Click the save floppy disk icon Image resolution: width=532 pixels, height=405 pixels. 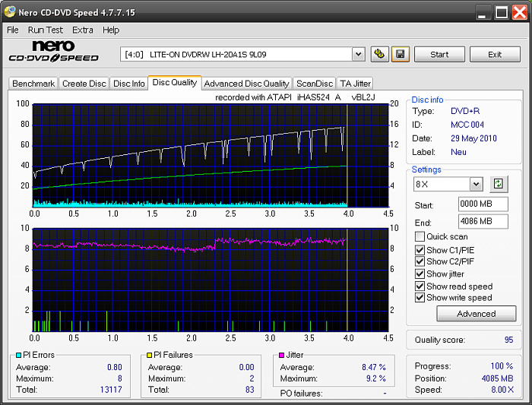(x=401, y=54)
